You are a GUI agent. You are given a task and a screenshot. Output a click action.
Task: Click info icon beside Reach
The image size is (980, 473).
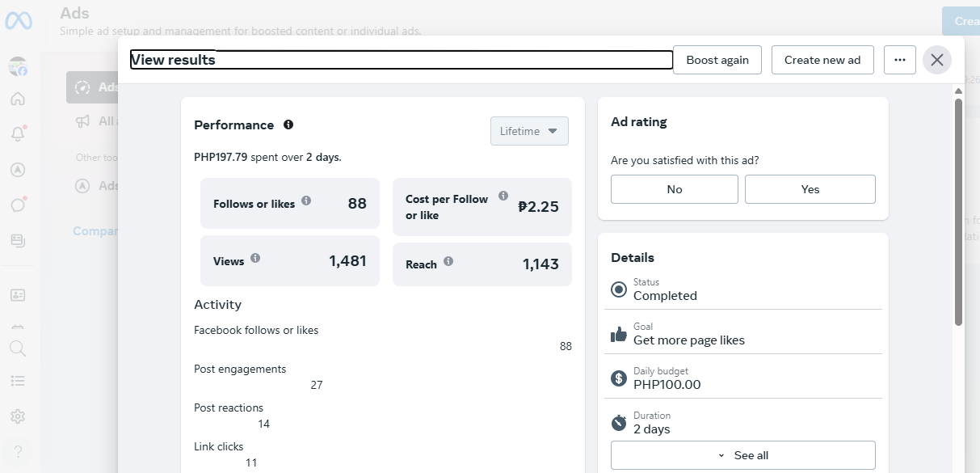pyautogui.click(x=448, y=261)
